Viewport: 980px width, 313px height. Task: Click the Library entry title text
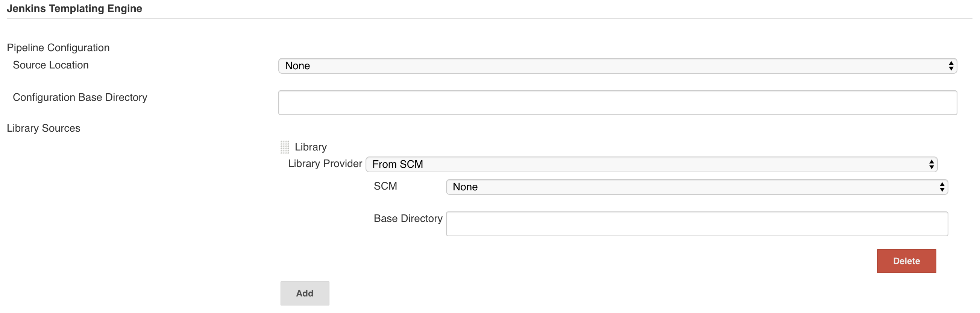click(x=311, y=147)
